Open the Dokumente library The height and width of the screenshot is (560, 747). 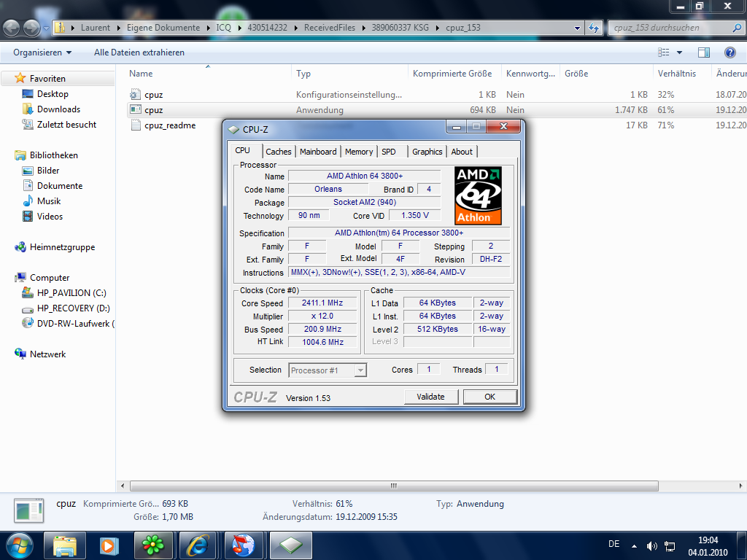coord(59,186)
